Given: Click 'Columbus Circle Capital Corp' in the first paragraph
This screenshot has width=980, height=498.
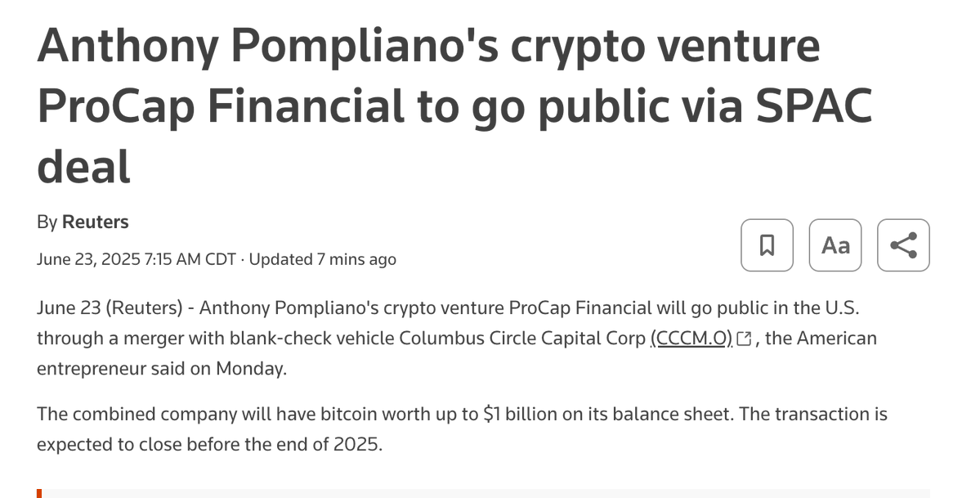Looking at the screenshot, I should [521, 339].
